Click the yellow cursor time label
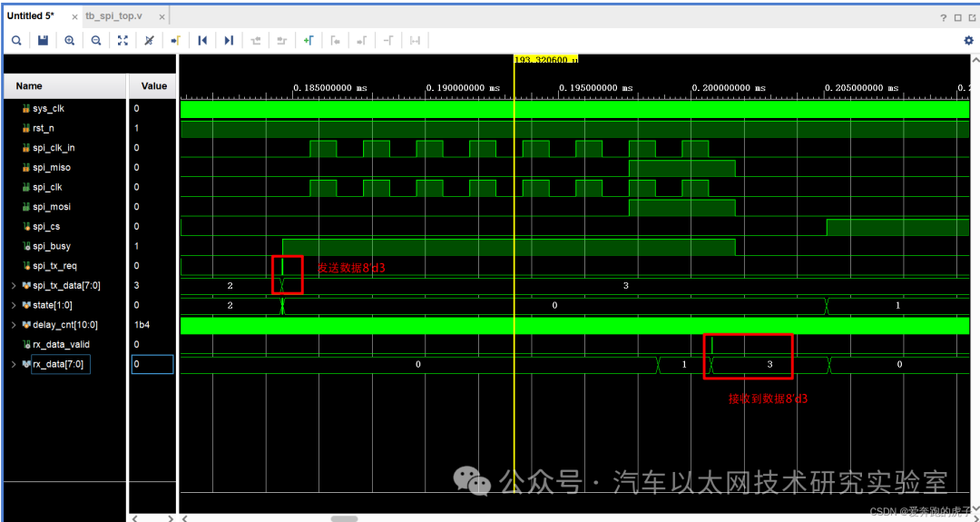The image size is (980, 522). click(x=545, y=59)
